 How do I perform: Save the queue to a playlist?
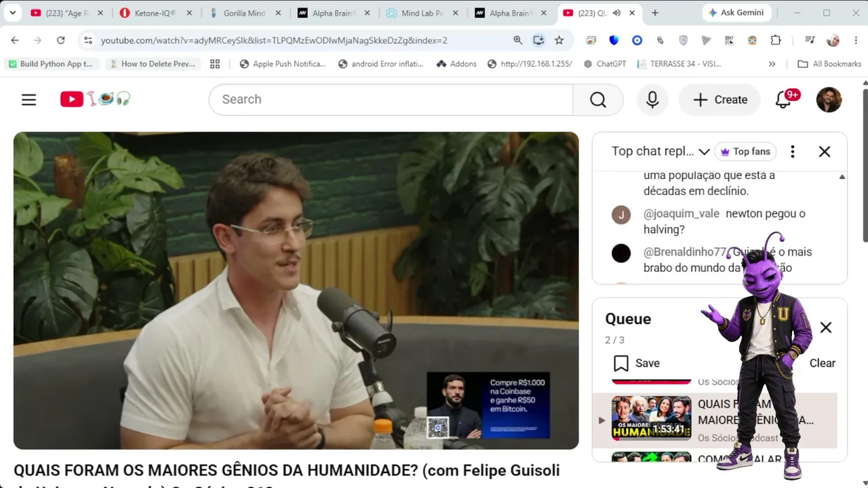pyautogui.click(x=636, y=363)
